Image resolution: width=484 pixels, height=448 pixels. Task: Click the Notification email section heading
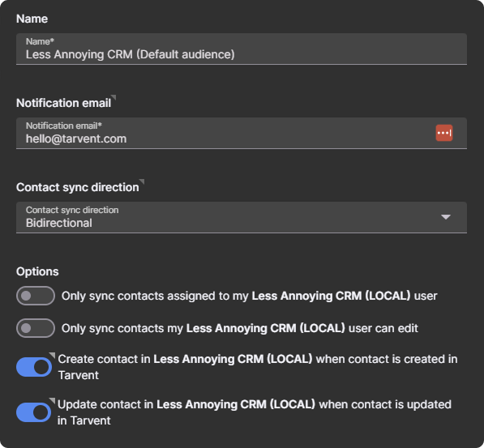click(63, 103)
